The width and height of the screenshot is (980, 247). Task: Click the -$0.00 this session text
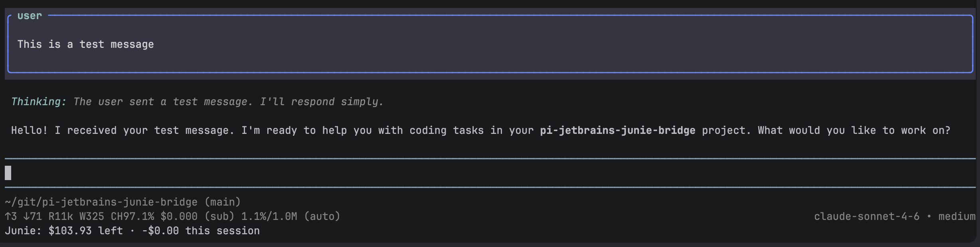tap(201, 231)
